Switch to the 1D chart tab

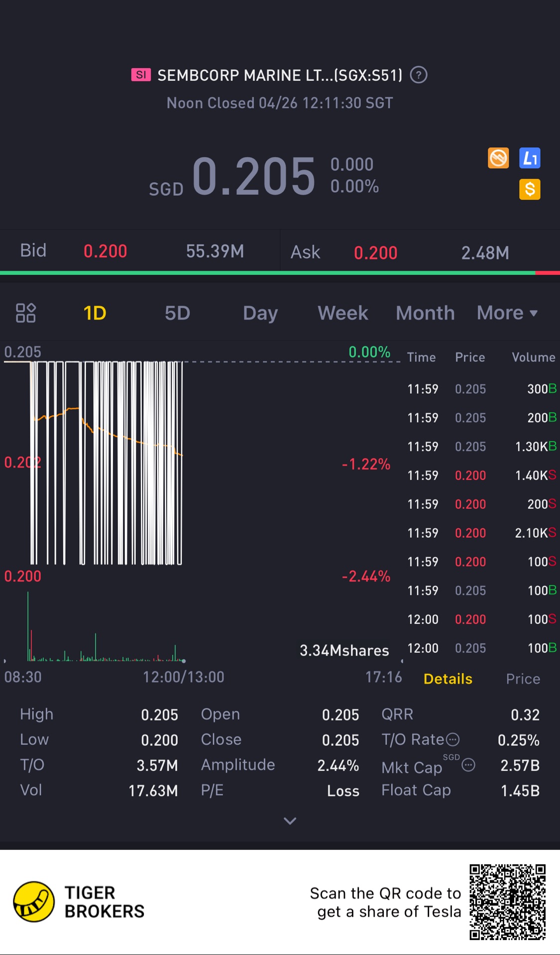[95, 313]
